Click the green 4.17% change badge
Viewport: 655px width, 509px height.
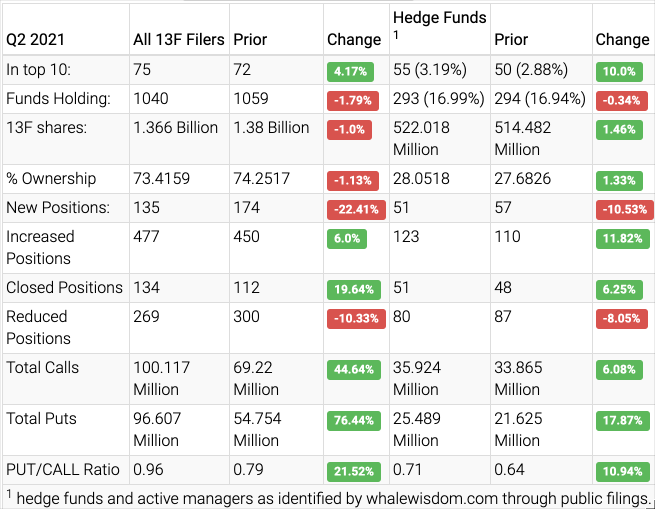point(350,71)
